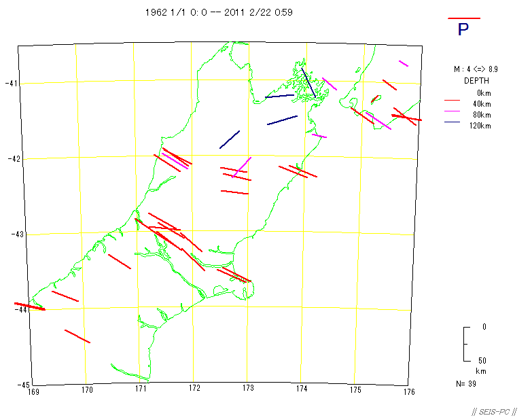Click the "DEPTH" legend heading

click(x=476, y=81)
